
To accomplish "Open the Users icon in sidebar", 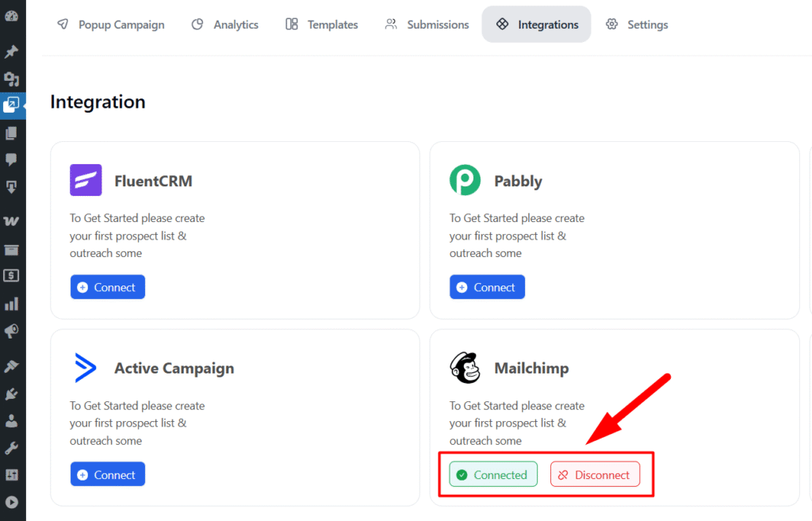I will click(x=12, y=420).
